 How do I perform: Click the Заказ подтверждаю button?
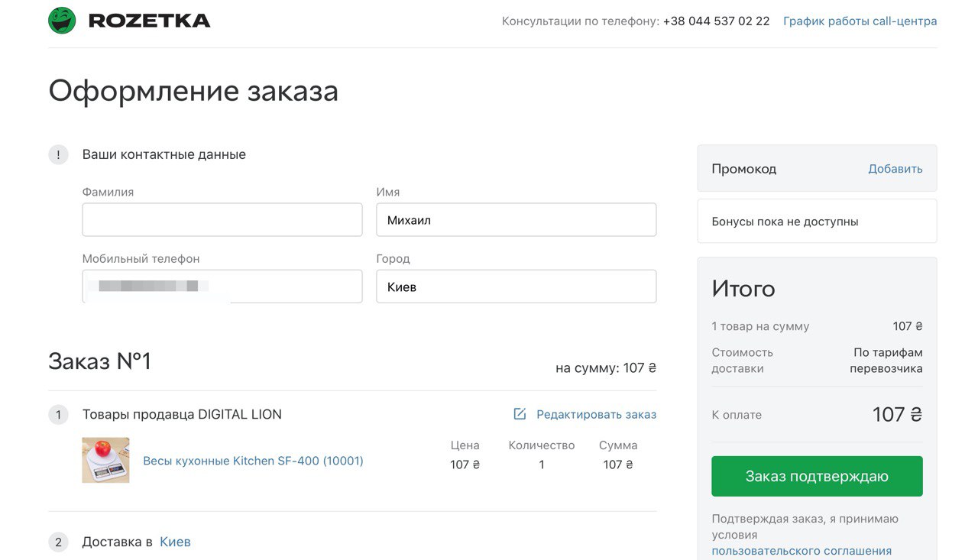pyautogui.click(x=817, y=476)
